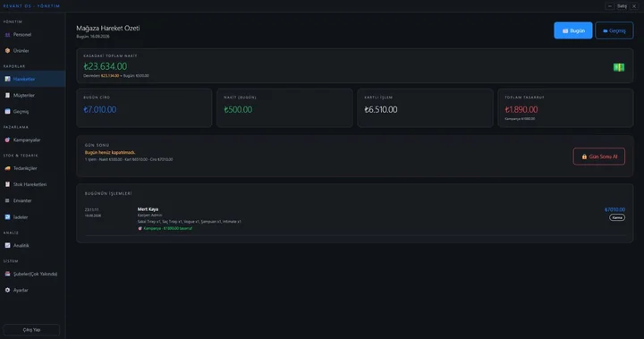Select Şubeler (Çok Yakında) item
644x339 pixels.
coord(33,274)
